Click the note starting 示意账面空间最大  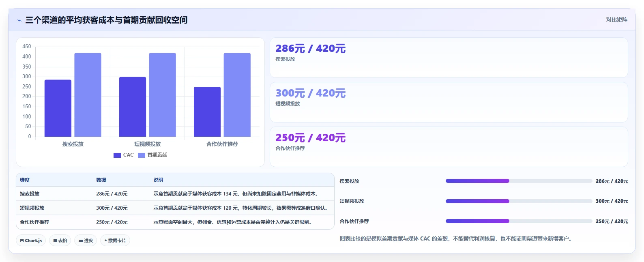(x=234, y=222)
